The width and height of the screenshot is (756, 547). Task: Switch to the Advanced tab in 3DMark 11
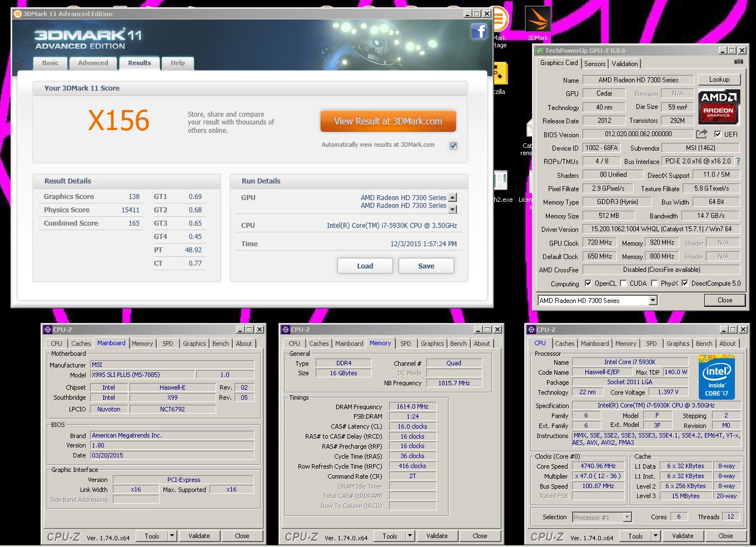coord(93,63)
